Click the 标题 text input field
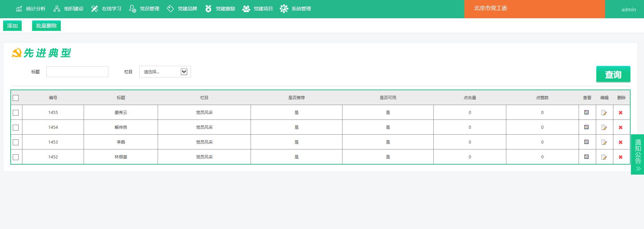This screenshot has width=644, height=229. coord(77,72)
